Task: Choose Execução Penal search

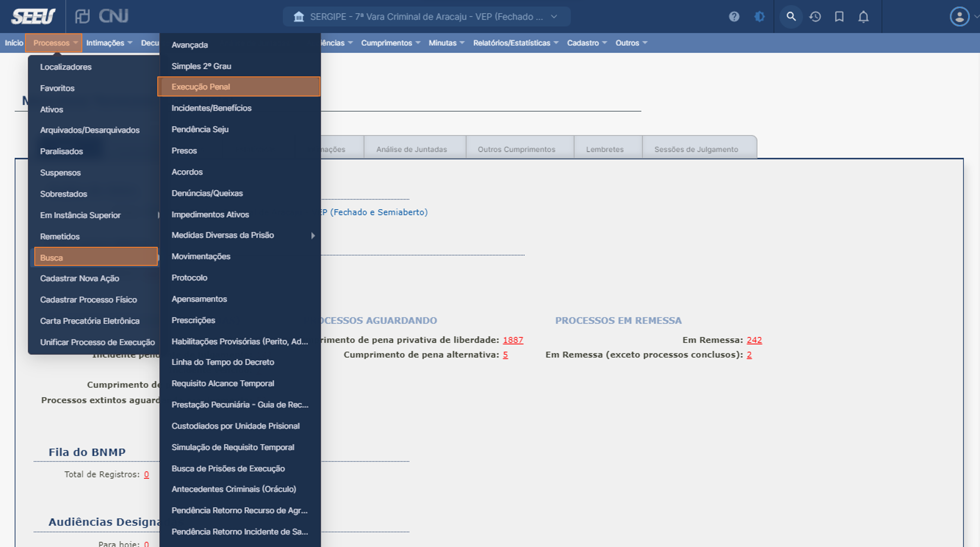Action: pyautogui.click(x=239, y=87)
